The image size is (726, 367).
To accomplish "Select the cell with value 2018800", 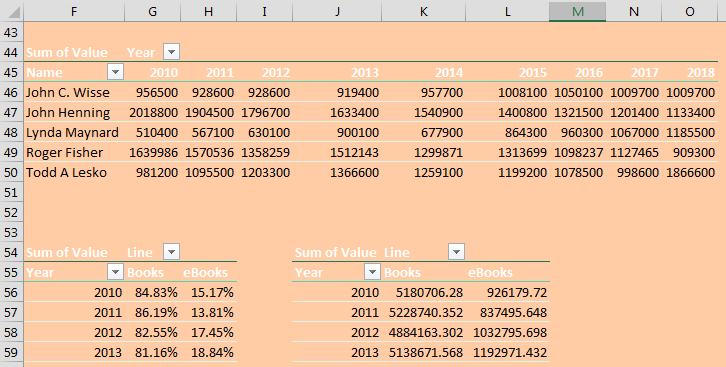I will coord(152,112).
